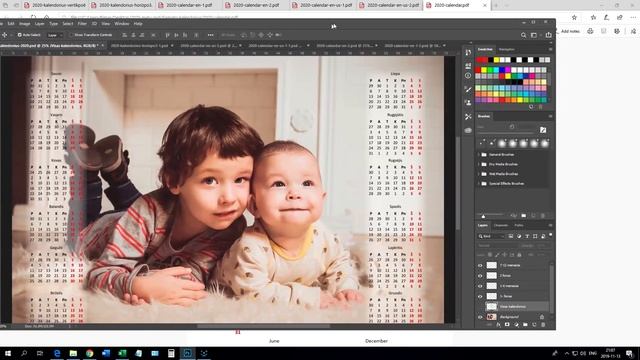Show hidden system tray icons chevron

567,353
